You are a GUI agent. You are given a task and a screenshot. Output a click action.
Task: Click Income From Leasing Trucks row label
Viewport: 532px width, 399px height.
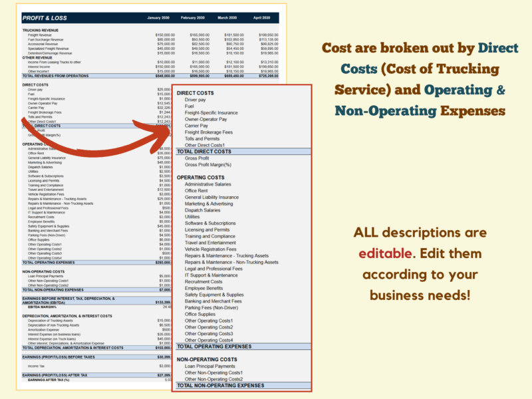pyautogui.click(x=55, y=62)
